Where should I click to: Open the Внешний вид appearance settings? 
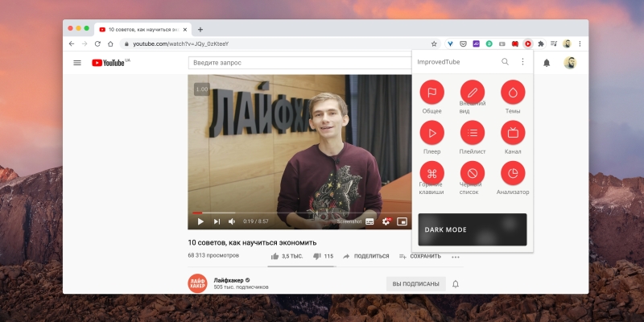pyautogui.click(x=473, y=92)
